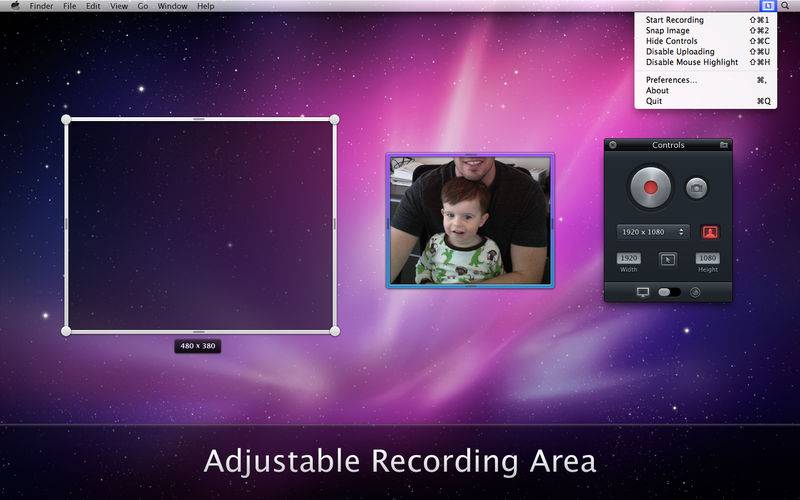Click the monitor screen icon in Controls footer
Viewport: 800px width, 500px height.
tap(643, 292)
